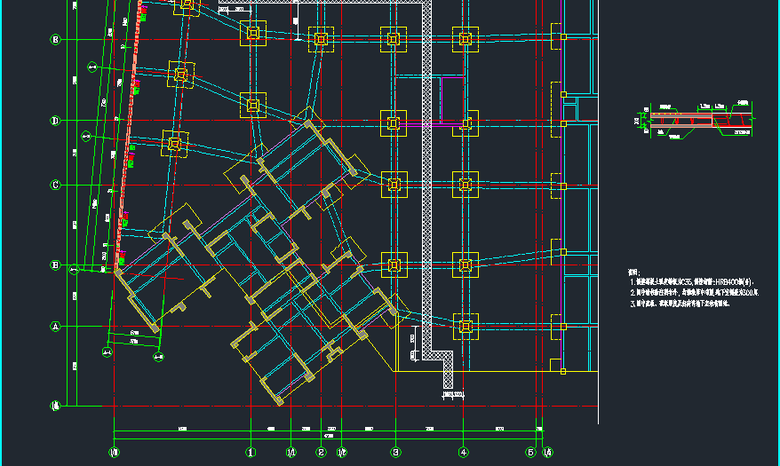Image resolution: width=780 pixels, height=466 pixels.
Task: Pick note line 3 in the notes block
Action: (682, 302)
